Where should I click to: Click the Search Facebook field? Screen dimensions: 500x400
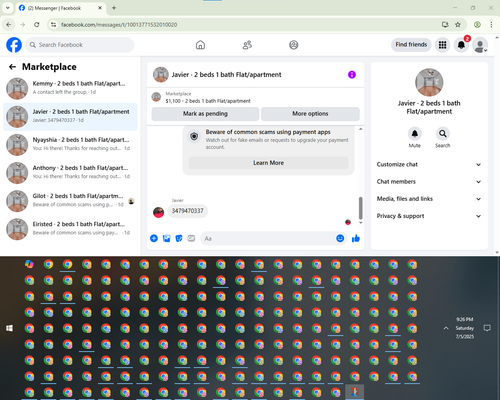(x=80, y=45)
